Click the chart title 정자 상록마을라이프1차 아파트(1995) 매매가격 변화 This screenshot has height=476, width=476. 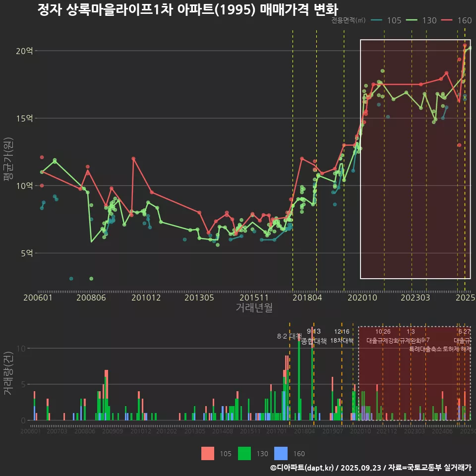[x=187, y=9]
